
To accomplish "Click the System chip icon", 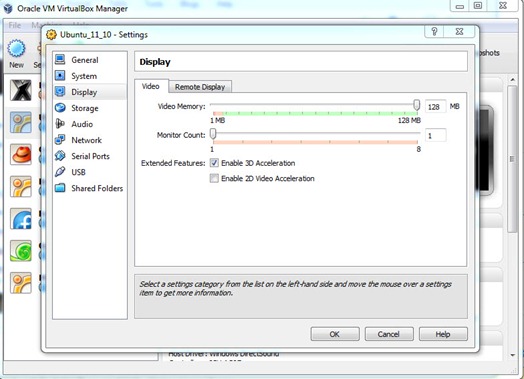I will click(x=60, y=76).
